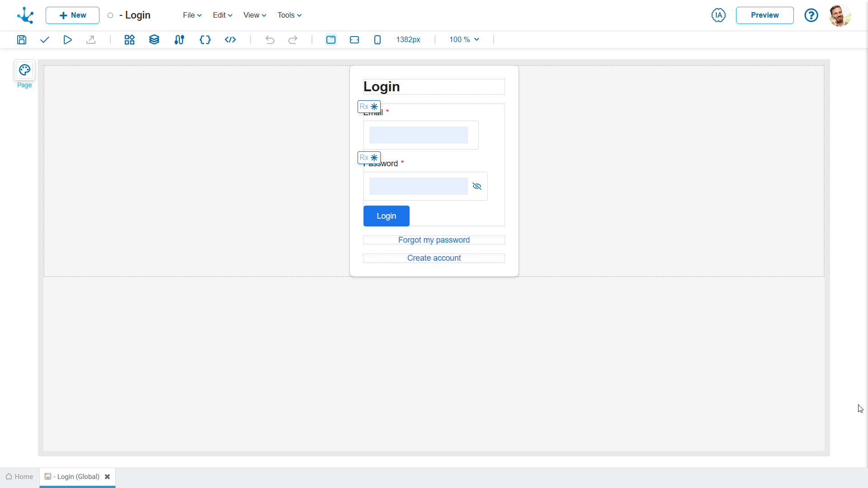
Task: Click the Forgot my password link
Action: (434, 239)
